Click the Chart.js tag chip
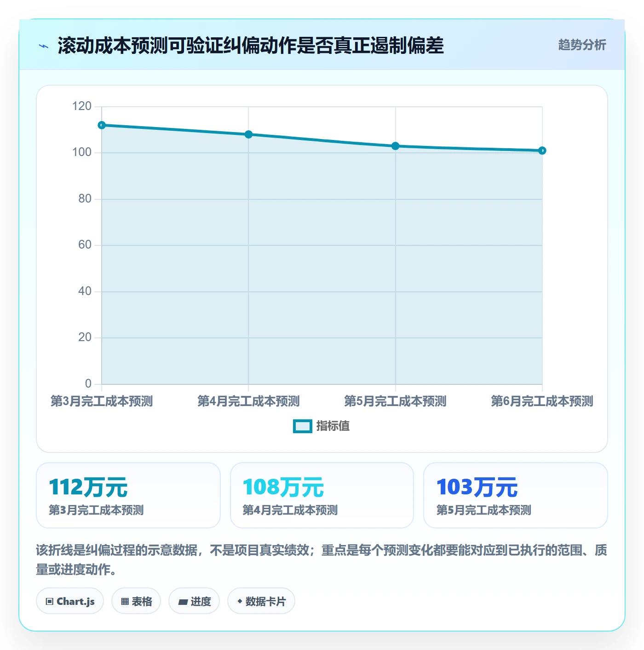Viewport: 644px width, 650px height. coord(70,601)
